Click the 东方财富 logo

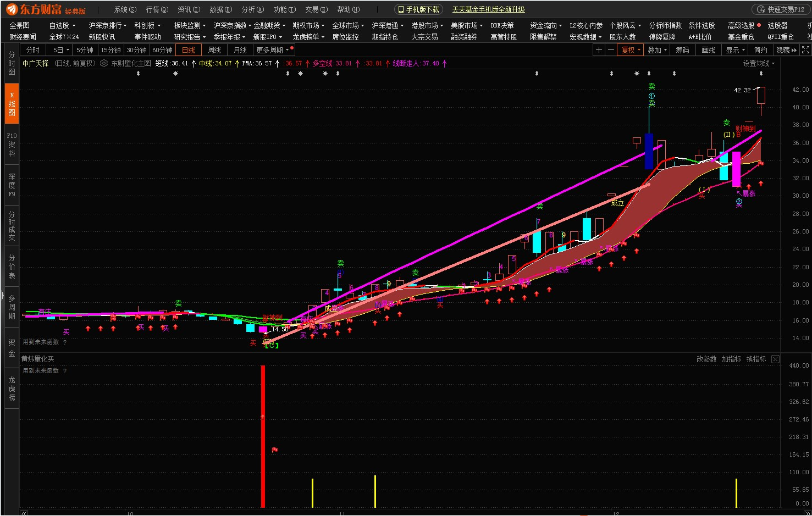coord(45,9)
